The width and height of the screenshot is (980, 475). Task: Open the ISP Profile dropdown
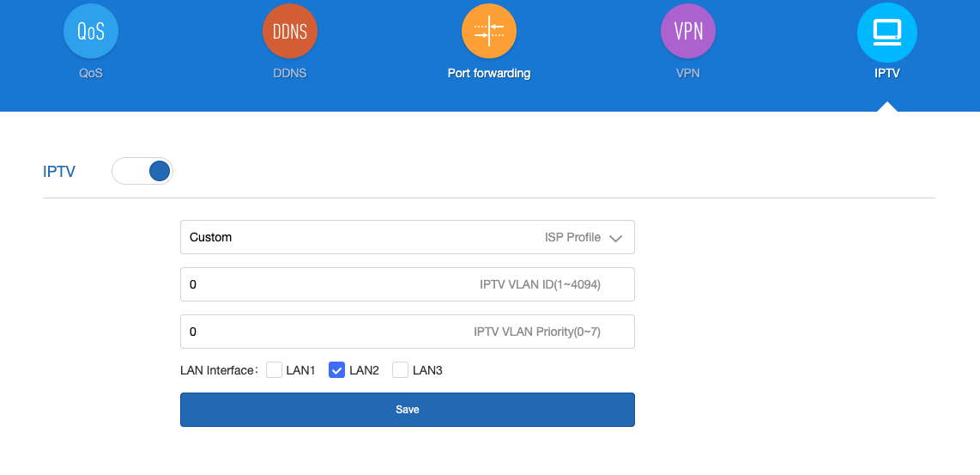click(408, 237)
